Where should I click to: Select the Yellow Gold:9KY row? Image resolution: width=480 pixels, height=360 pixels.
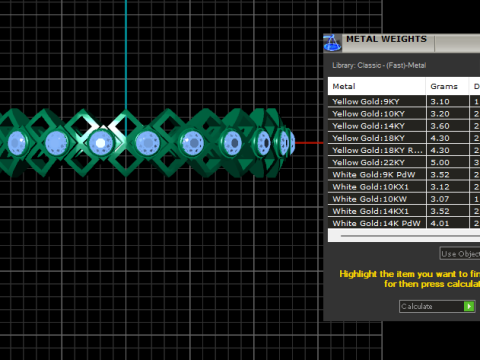pyautogui.click(x=404, y=101)
